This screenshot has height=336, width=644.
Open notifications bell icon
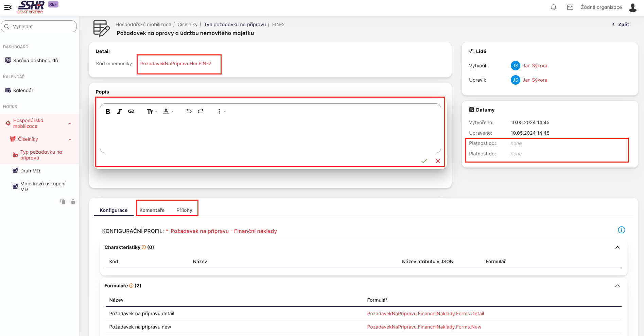(x=554, y=7)
